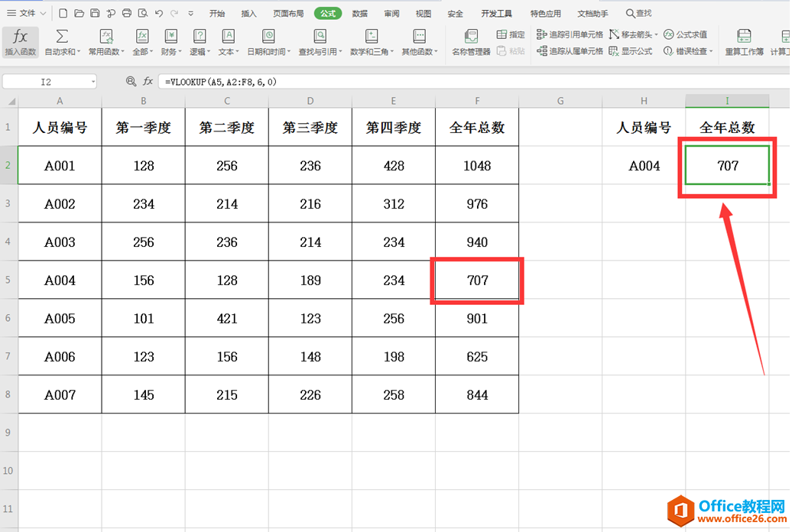792x532 pixels.
Task: Click Evaluate Formula (公式求值)
Action: click(x=686, y=34)
